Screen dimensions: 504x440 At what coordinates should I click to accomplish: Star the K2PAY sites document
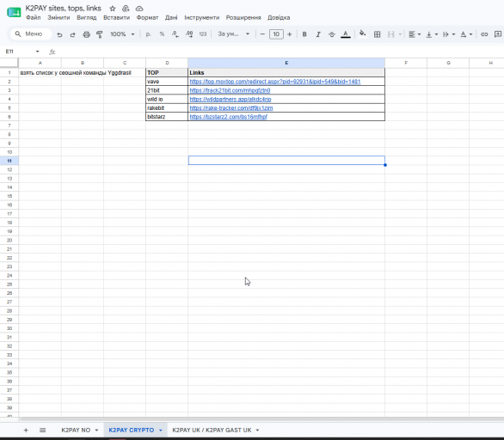pyautogui.click(x=113, y=9)
